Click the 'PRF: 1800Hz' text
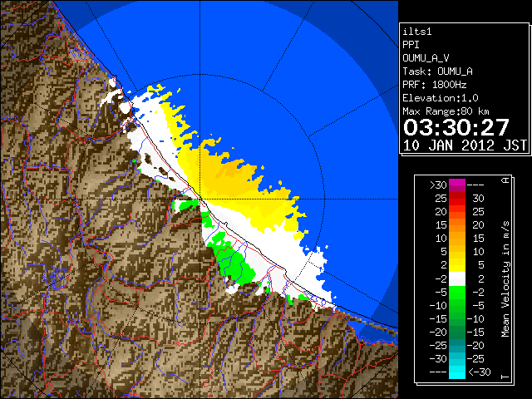 (435, 85)
